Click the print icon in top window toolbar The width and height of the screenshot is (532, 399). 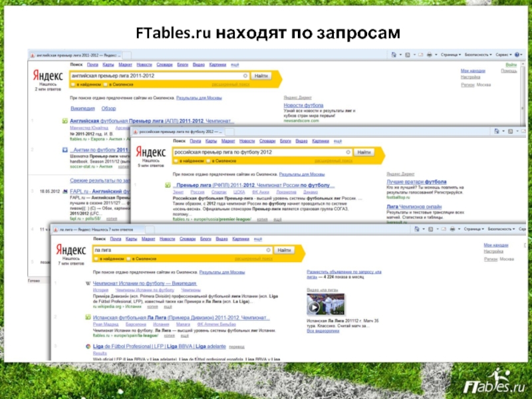429,55
